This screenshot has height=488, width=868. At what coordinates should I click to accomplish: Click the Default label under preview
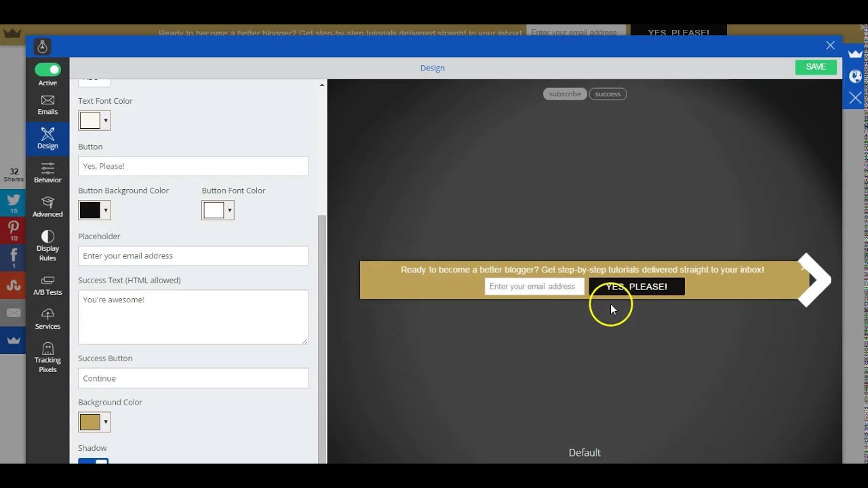tap(585, 453)
